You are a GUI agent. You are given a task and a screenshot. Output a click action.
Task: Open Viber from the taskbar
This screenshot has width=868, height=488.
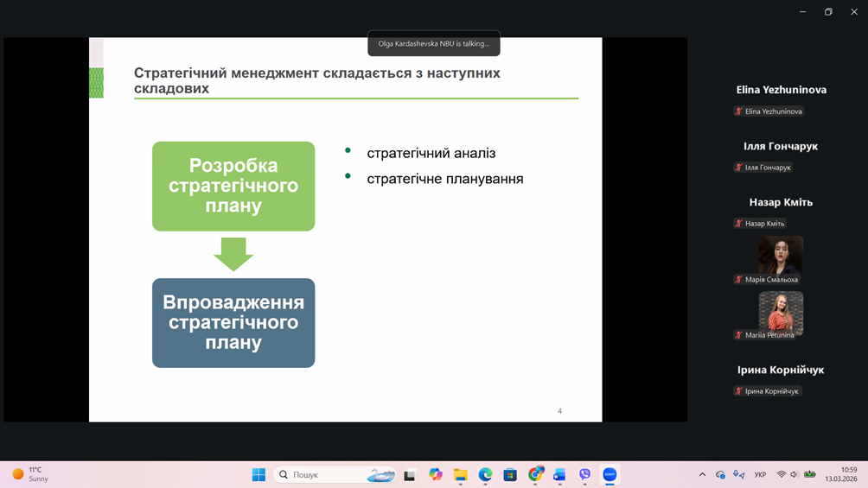[x=584, y=474]
